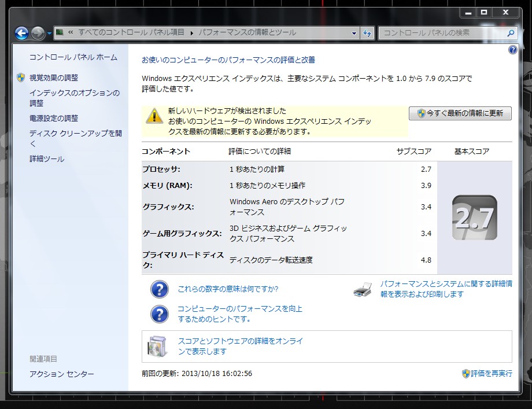Expand the address bar « breadcrumb chevron

pyautogui.click(x=71, y=32)
